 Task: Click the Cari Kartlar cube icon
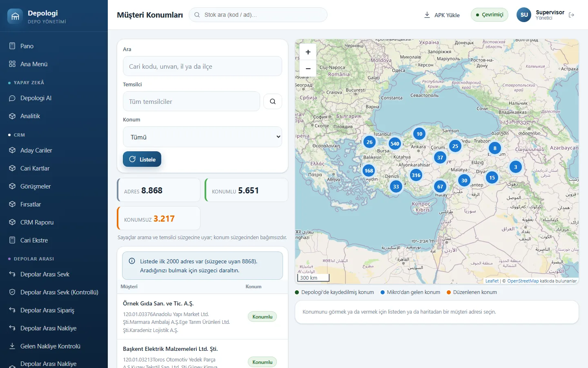(x=12, y=168)
